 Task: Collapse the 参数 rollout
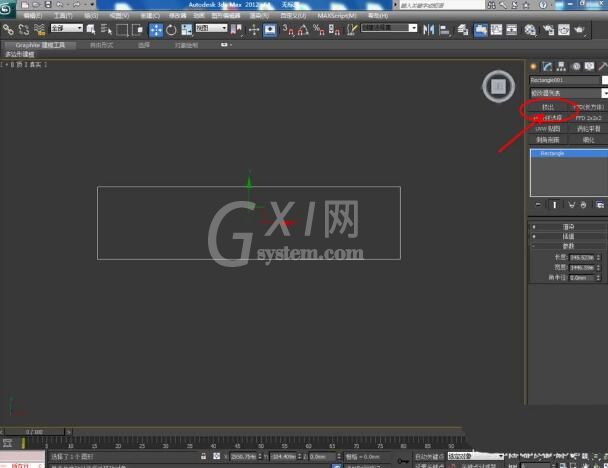(568, 246)
